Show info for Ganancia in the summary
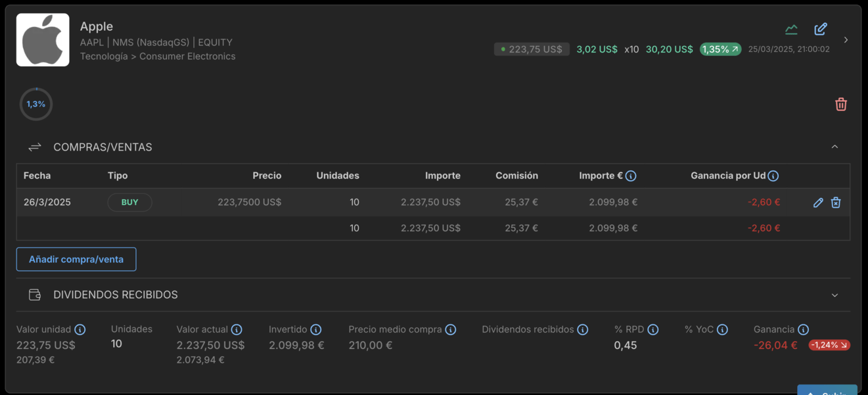Viewport: 868px width, 395px height. pyautogui.click(x=803, y=329)
